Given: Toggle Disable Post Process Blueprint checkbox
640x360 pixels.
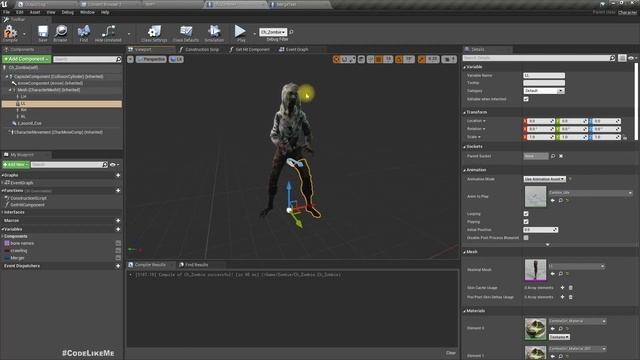Looking at the screenshot, I should [x=526, y=238].
